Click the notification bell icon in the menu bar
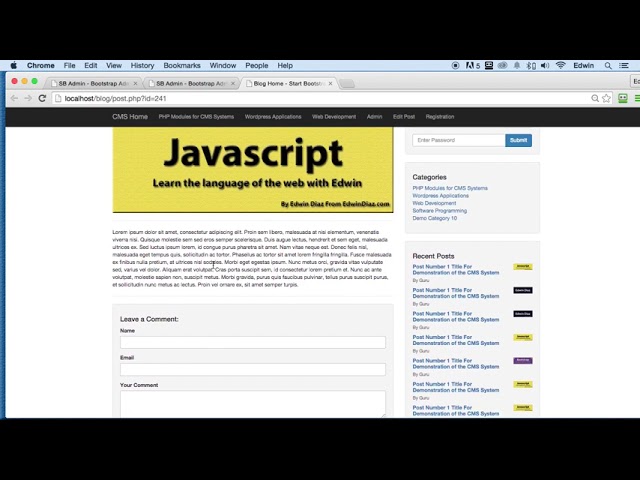This screenshot has height=480, width=640. [x=517, y=65]
